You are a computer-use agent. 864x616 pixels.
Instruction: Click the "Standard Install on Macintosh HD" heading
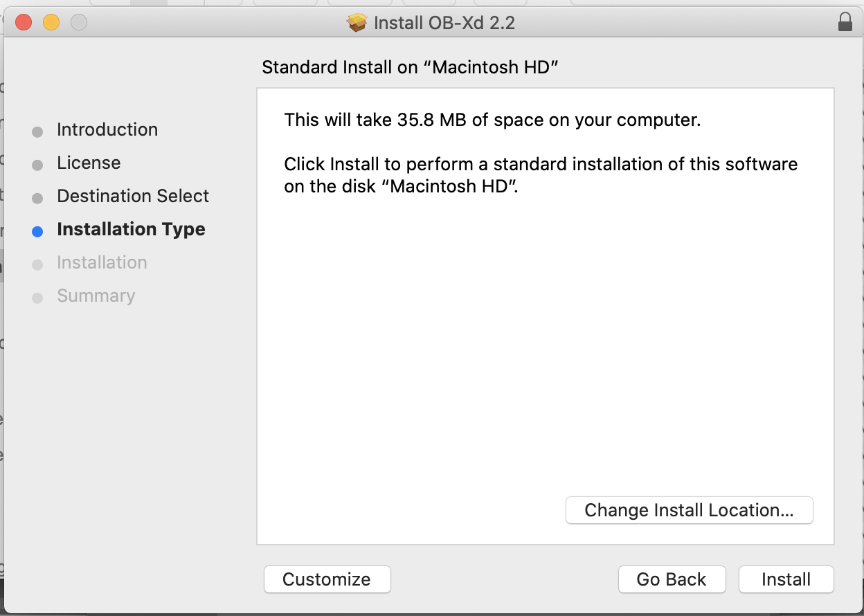coord(411,67)
